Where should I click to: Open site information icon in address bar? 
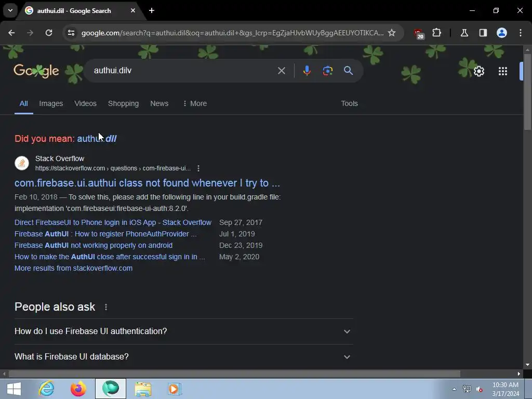point(71,33)
